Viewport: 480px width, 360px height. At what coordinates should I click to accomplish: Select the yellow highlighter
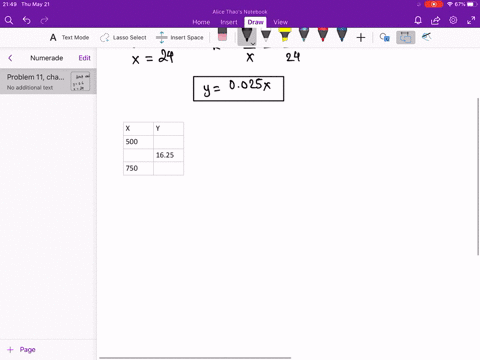(285, 35)
